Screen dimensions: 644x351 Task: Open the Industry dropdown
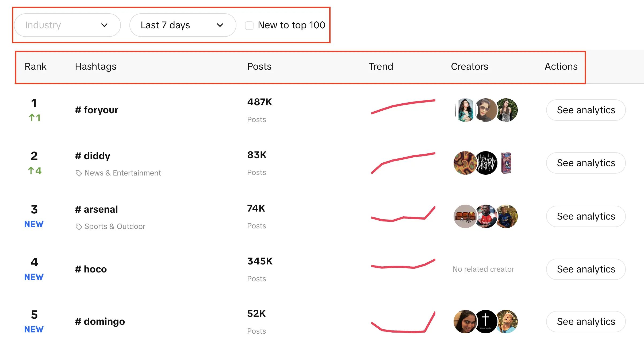pyautogui.click(x=67, y=25)
